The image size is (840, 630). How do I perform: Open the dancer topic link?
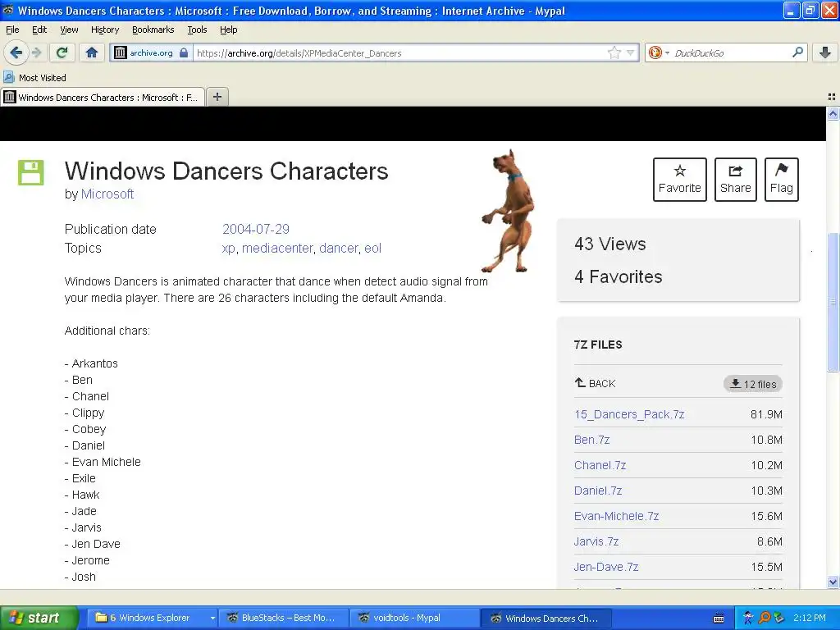click(339, 248)
